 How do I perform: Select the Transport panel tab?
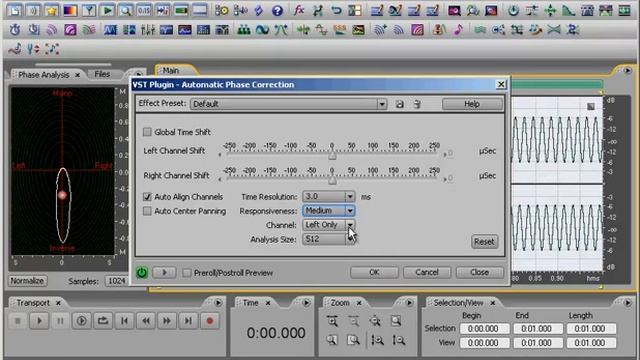[x=33, y=303]
